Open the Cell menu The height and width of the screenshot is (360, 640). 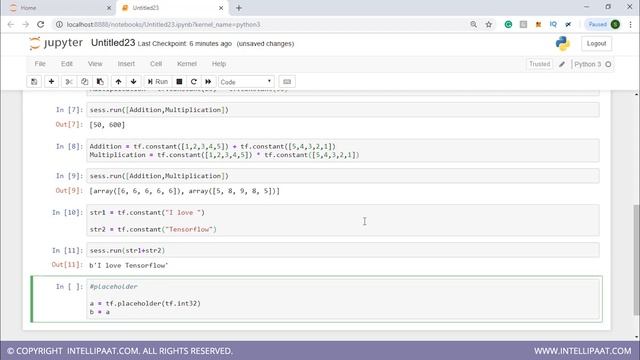[x=156, y=64]
